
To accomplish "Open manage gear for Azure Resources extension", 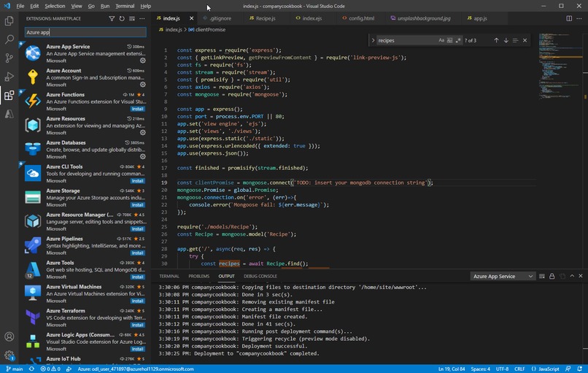I will [142, 132].
